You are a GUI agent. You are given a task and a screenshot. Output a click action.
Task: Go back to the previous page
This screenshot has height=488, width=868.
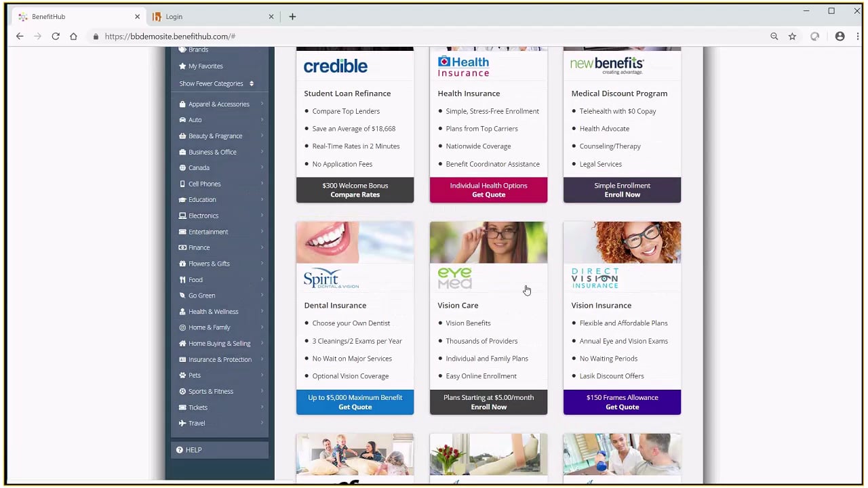20,37
